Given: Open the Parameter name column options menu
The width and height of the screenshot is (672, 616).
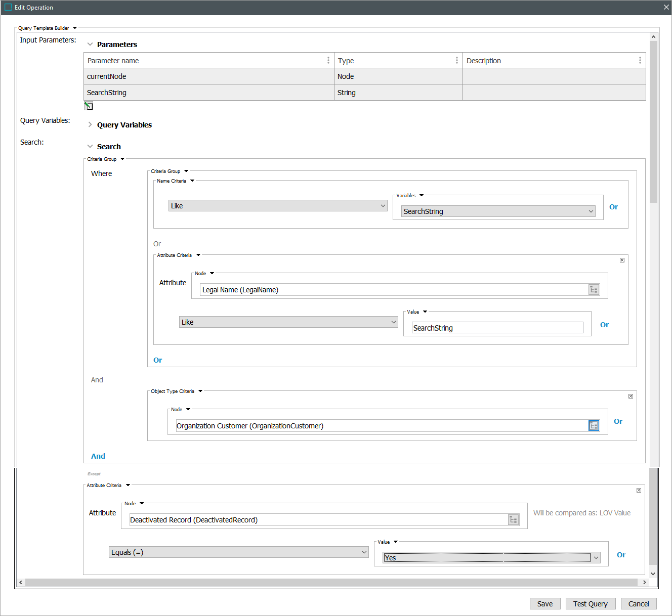Looking at the screenshot, I should coord(328,61).
